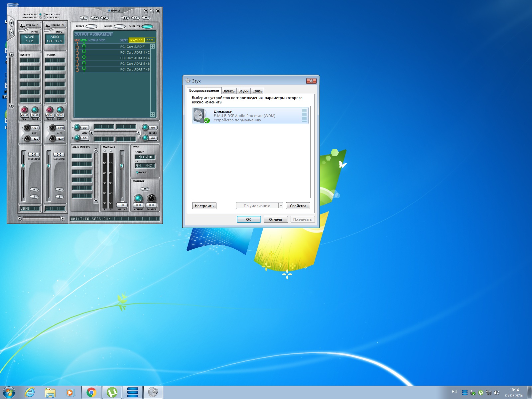Click the Send 1 teal knob

pos(77,127)
